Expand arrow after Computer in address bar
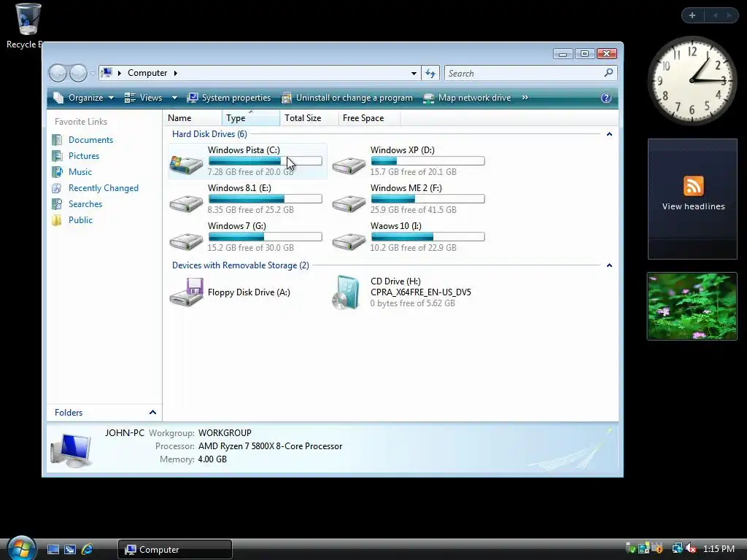Screen dimensions: 747x560 click(176, 73)
